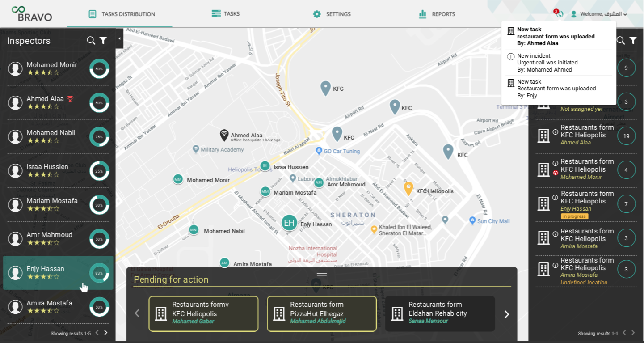
Task: Go to the Reports tab
Action: 437,14
